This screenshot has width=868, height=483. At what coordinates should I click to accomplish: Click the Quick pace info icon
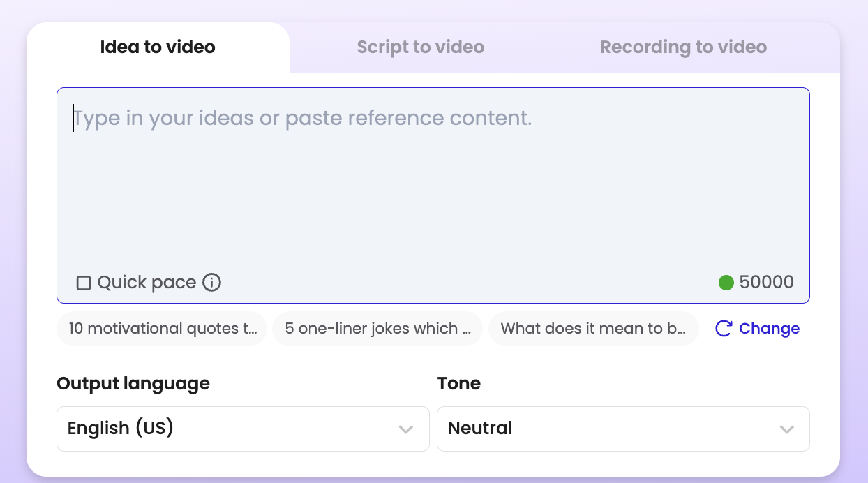click(x=211, y=283)
